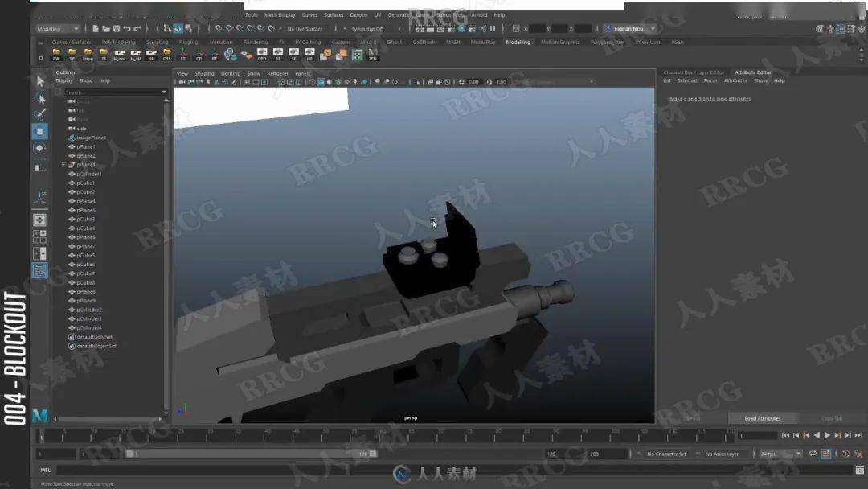The image size is (868, 489).
Task: Select the arrow Select tool in toolbox
Action: [40, 81]
